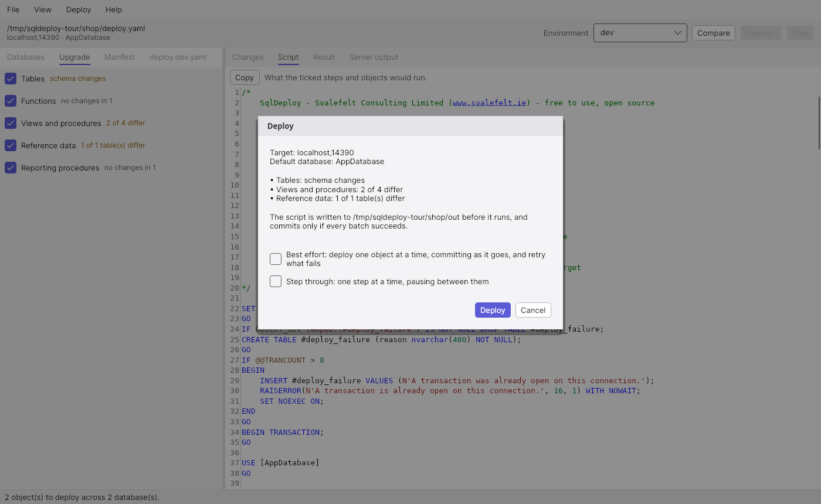Open the Server output tab
Screen dimensions: 821x504
[x=374, y=57]
